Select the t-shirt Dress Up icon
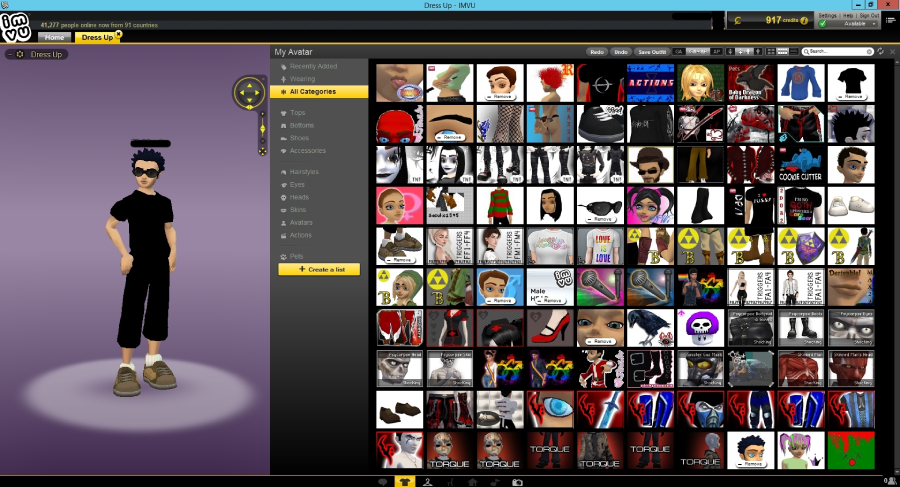900x487 pixels. (x=405, y=482)
